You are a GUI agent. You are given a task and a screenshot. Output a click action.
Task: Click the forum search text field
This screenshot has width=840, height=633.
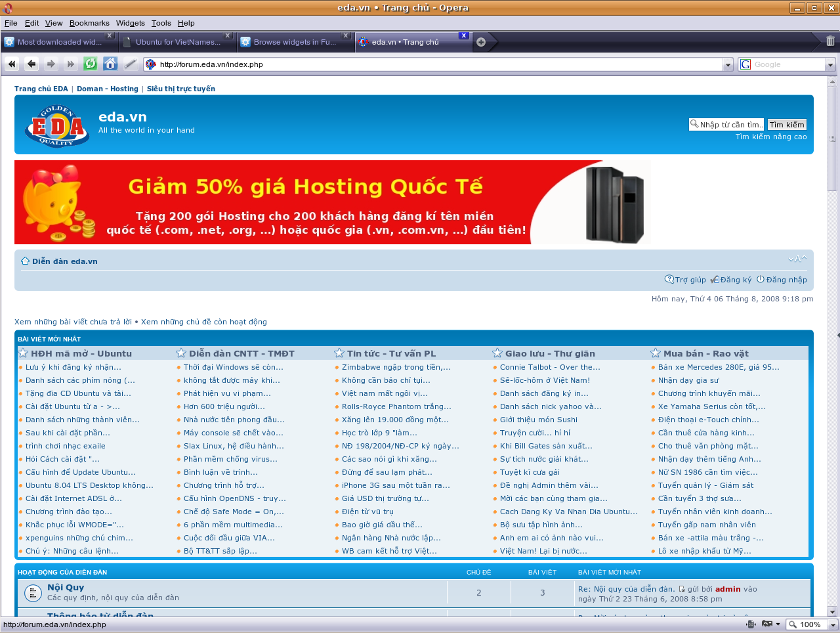[x=727, y=125]
